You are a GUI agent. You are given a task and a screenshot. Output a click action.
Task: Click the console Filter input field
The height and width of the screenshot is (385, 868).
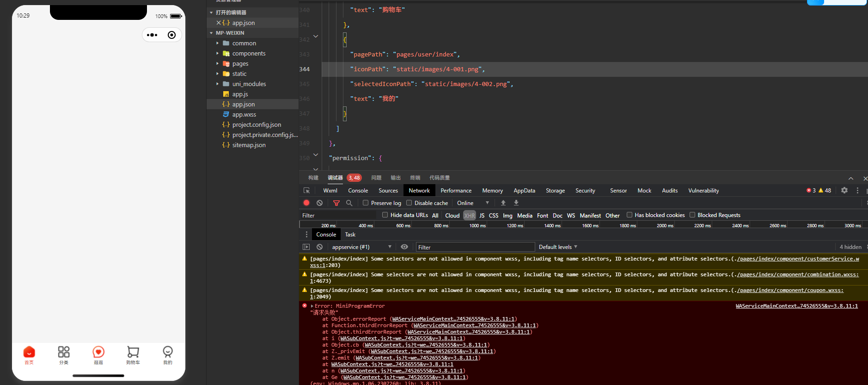pyautogui.click(x=475, y=247)
